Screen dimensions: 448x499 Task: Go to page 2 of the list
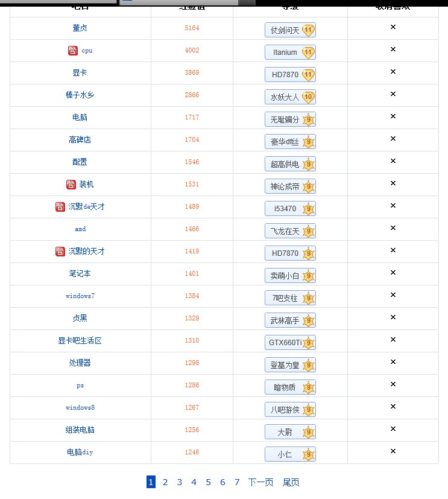(165, 482)
